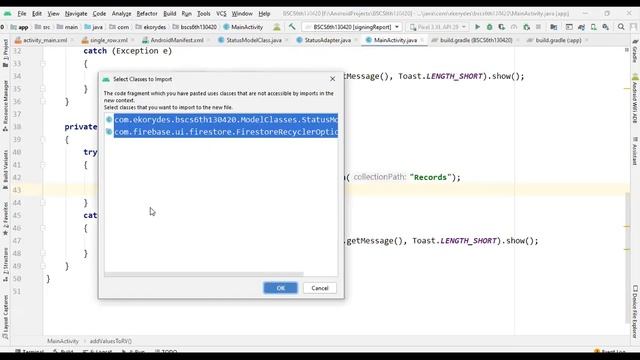Switch to activity_main.xml tab

(x=45, y=40)
